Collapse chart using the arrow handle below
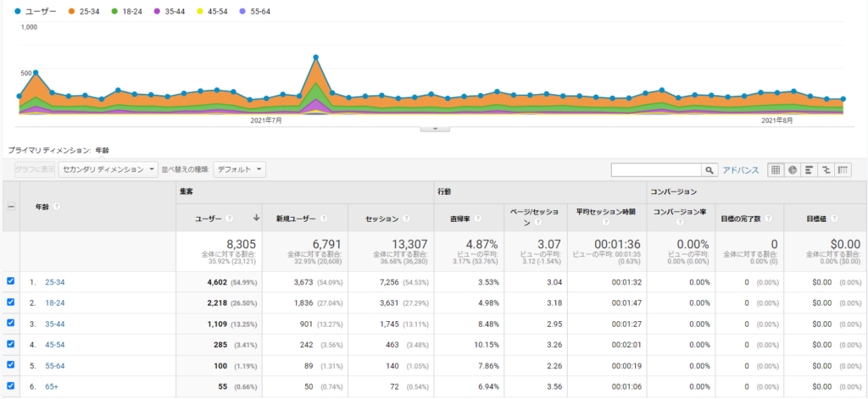The width and height of the screenshot is (868, 399). point(434,129)
